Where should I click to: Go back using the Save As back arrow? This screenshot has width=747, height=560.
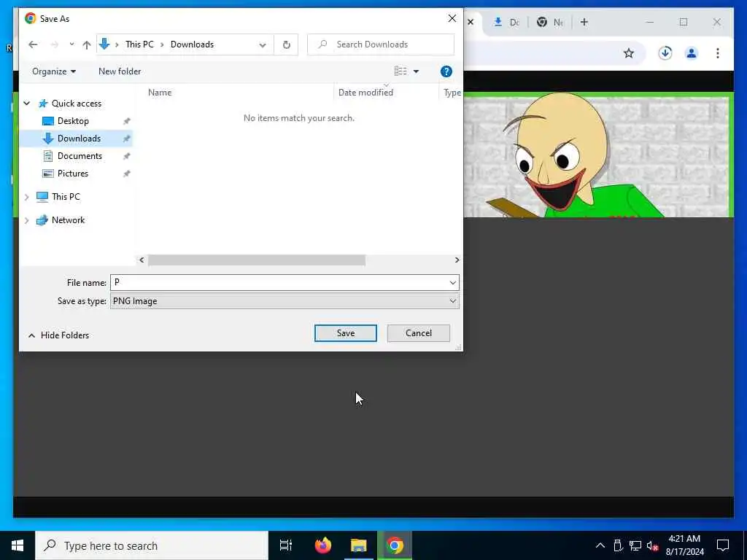point(33,44)
